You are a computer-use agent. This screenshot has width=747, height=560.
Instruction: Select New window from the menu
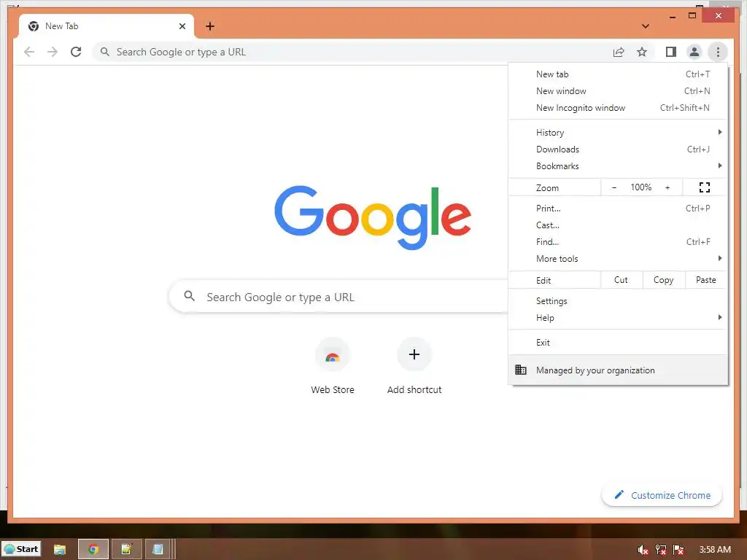618,91
